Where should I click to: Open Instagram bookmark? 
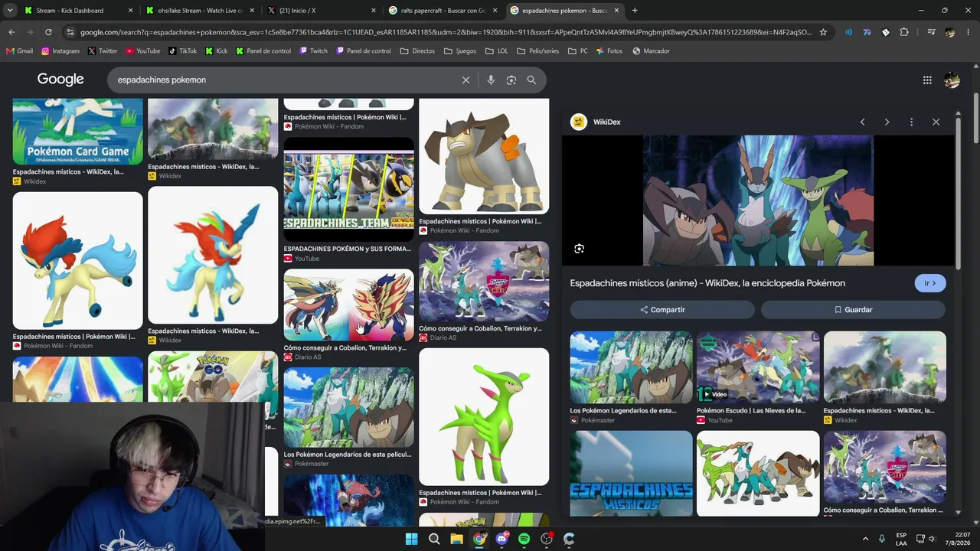click(x=60, y=51)
